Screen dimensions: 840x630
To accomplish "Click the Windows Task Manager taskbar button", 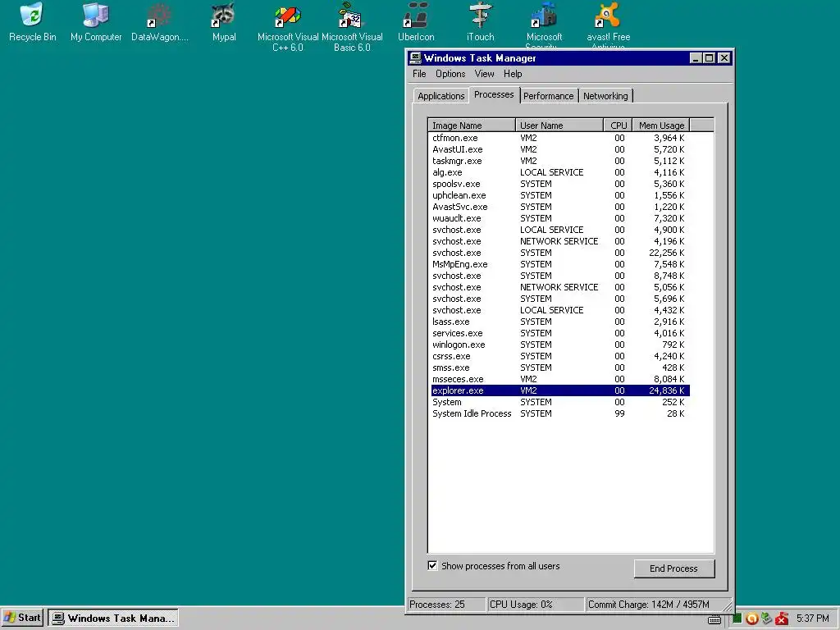I will point(113,618).
